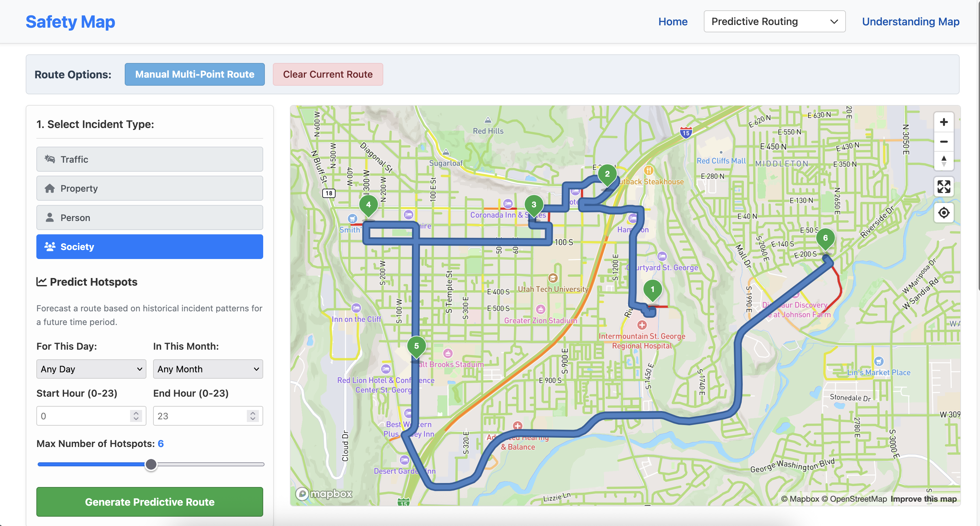Image resolution: width=980 pixels, height=526 pixels.
Task: Click the Outback Steakhouse restaurant icon
Action: click(649, 170)
